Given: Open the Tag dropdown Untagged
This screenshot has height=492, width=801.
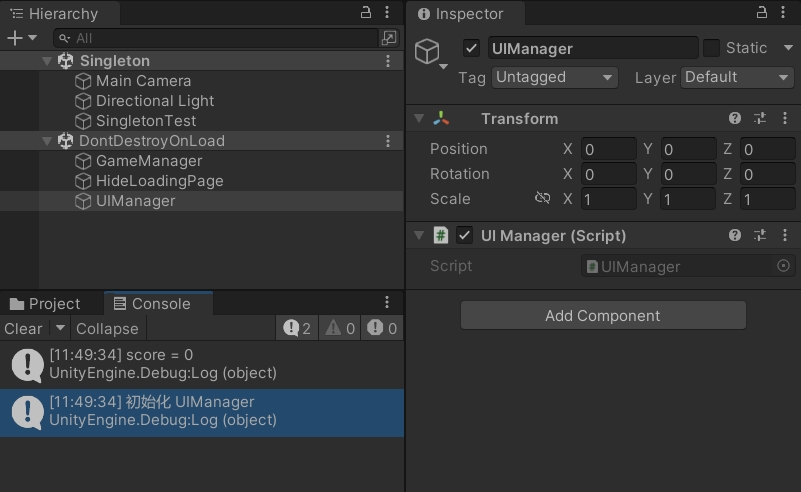Looking at the screenshot, I should pos(554,78).
